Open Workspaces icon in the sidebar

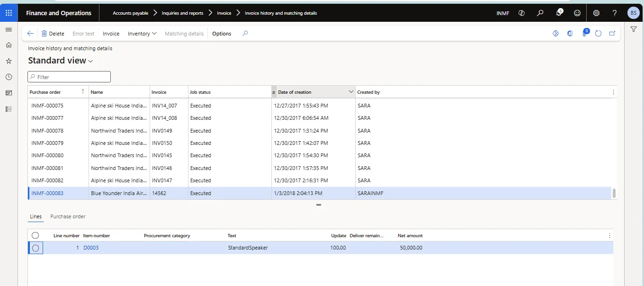click(x=9, y=93)
